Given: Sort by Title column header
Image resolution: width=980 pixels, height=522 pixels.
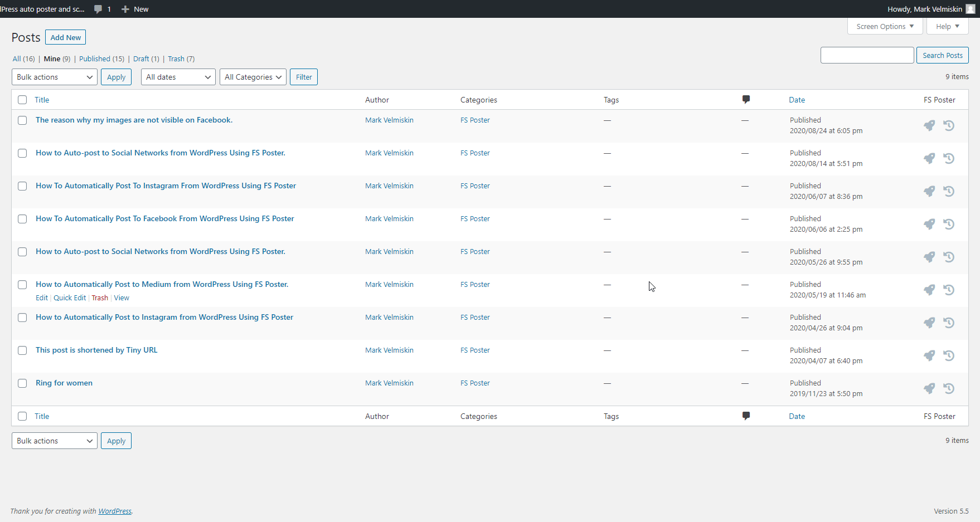Looking at the screenshot, I should 42,100.
